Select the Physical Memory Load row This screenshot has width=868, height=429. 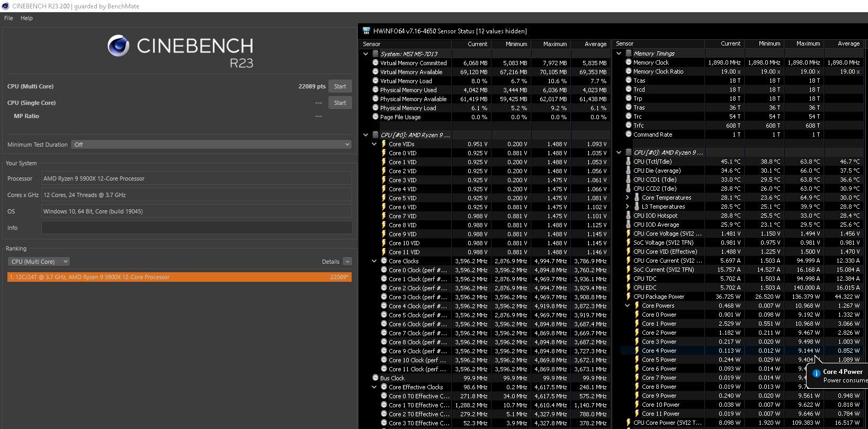[x=486, y=108]
